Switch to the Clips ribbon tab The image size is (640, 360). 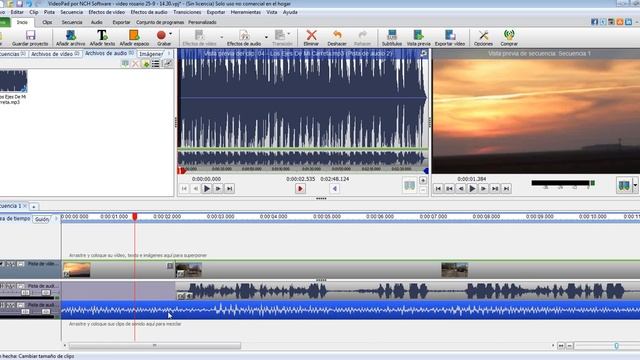coord(47,22)
